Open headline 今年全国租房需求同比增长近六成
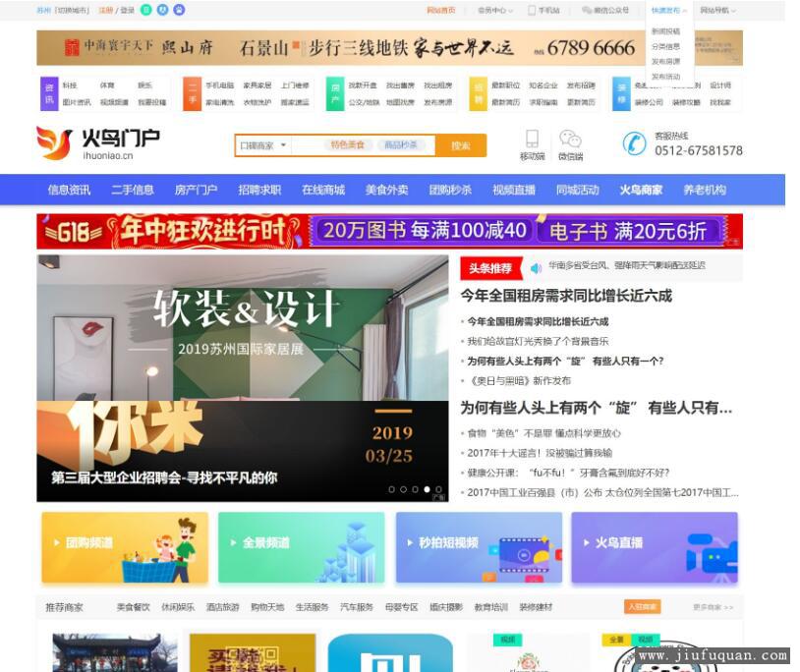Screen dimensions: 800x672 [x=566, y=296]
